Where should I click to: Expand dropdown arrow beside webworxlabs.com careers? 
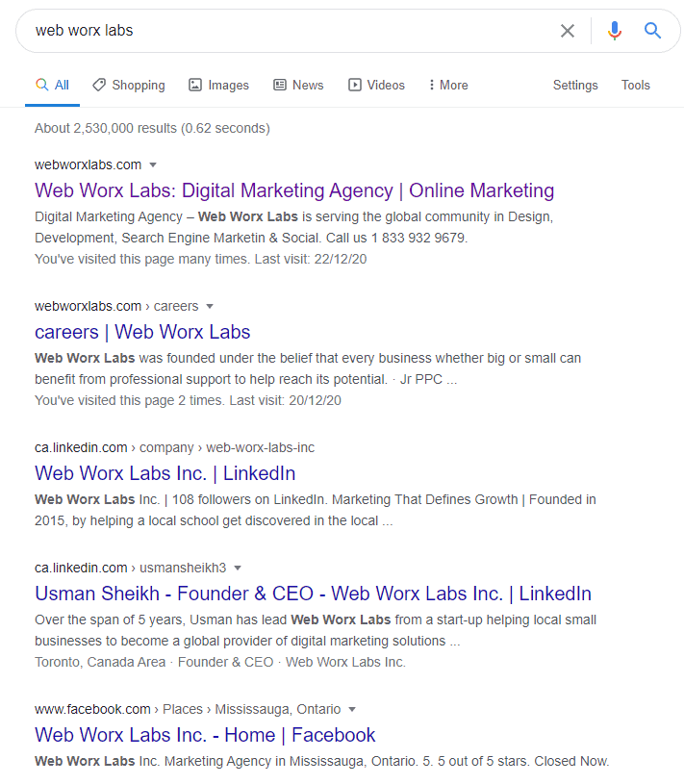[210, 307]
